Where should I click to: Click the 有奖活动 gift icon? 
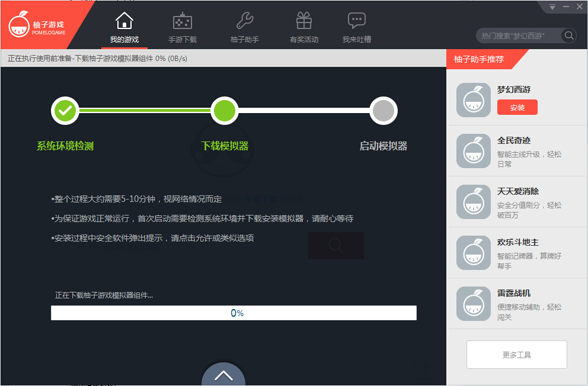303,20
